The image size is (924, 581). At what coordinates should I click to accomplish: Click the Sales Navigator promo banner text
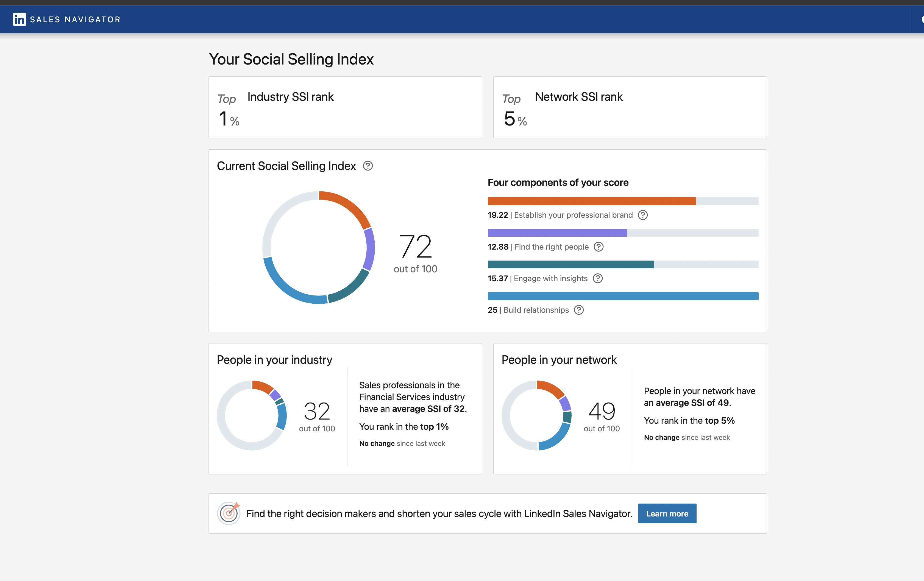coord(439,513)
